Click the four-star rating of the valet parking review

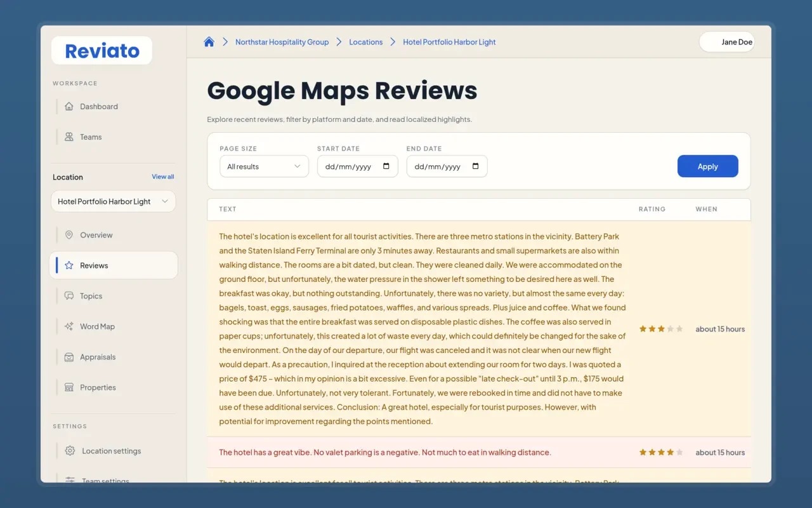[661, 453]
